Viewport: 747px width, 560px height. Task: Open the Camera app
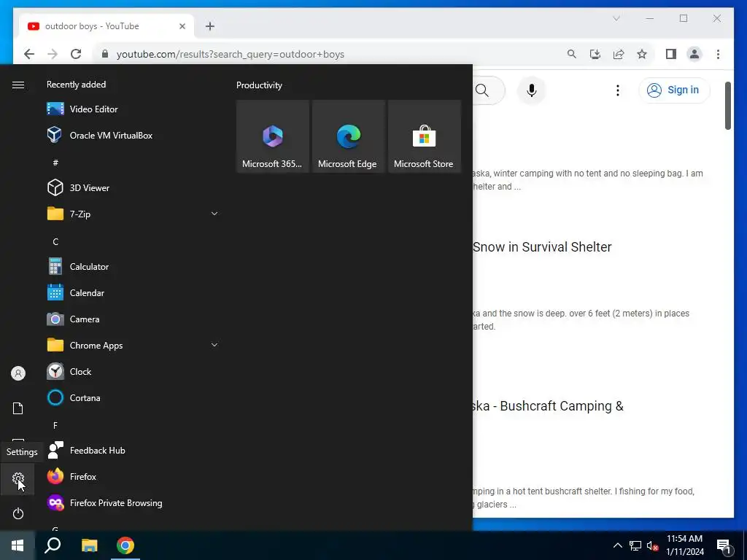coord(133,319)
